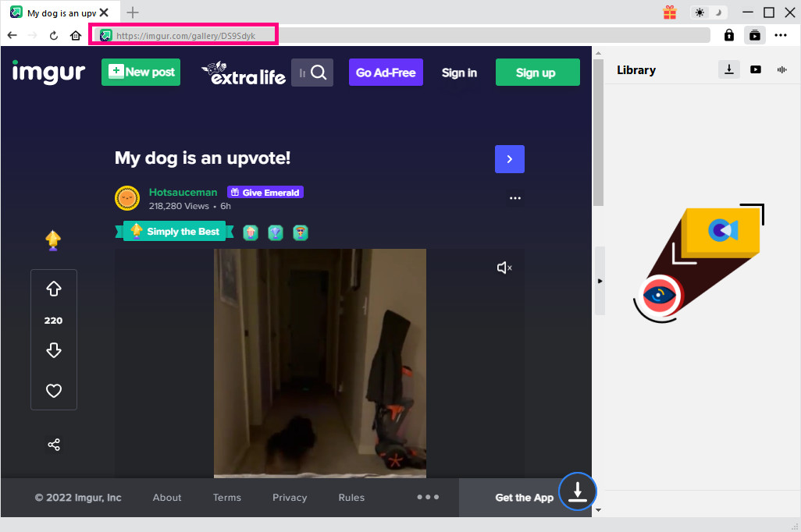The height and width of the screenshot is (532, 801).
Task: Collapse the Library side panel arrow
Action: point(600,281)
